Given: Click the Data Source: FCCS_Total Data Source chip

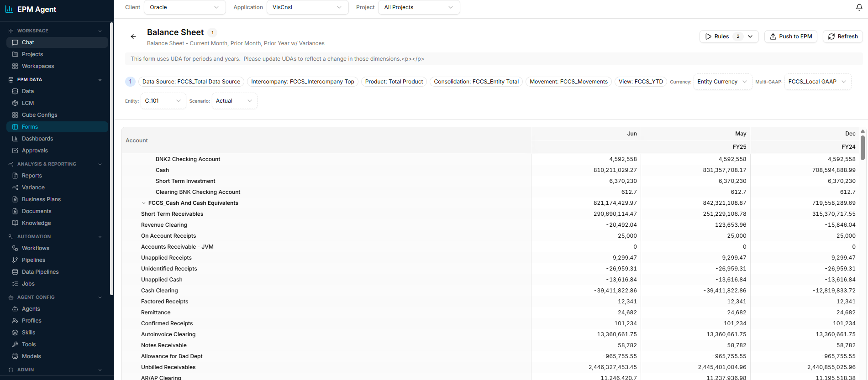Looking at the screenshot, I should 191,82.
